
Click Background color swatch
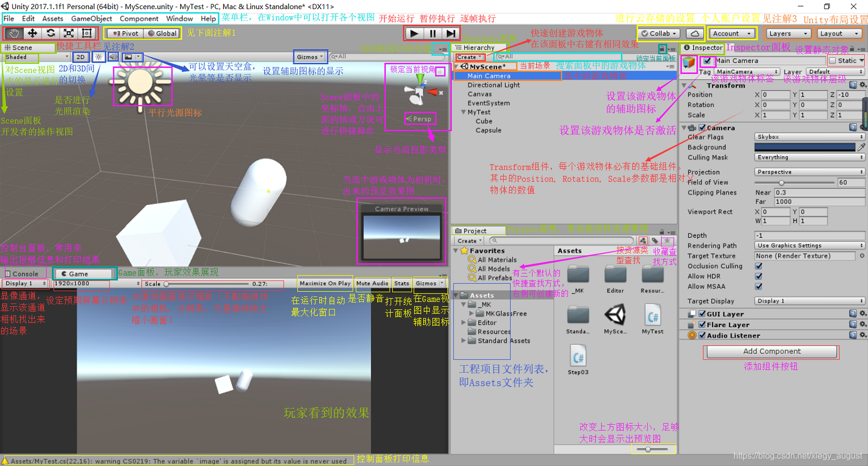pyautogui.click(x=805, y=147)
